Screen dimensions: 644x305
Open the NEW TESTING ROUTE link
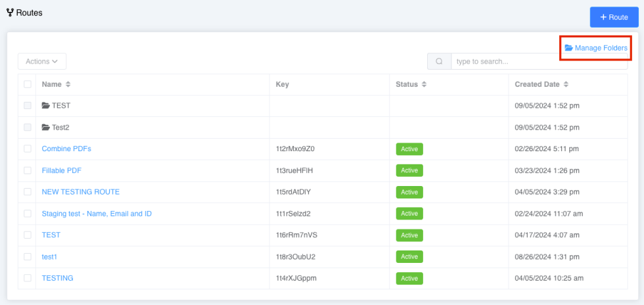(80, 192)
